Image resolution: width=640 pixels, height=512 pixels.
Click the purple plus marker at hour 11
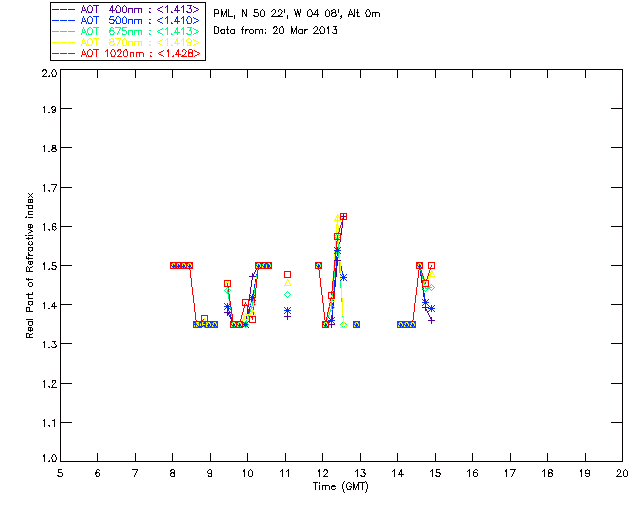tap(287, 316)
